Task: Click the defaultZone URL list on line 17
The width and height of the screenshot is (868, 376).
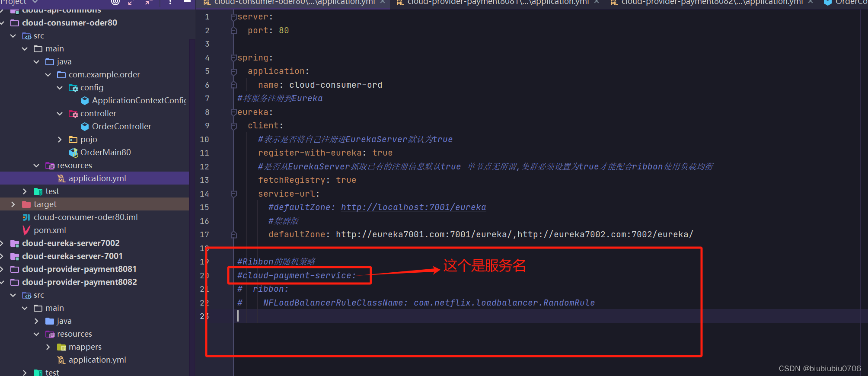Action: click(x=514, y=235)
